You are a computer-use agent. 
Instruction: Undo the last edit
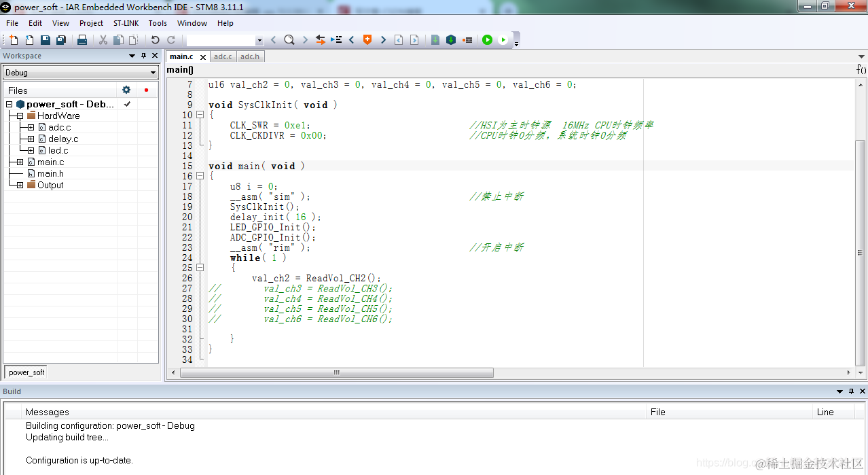[x=155, y=40]
